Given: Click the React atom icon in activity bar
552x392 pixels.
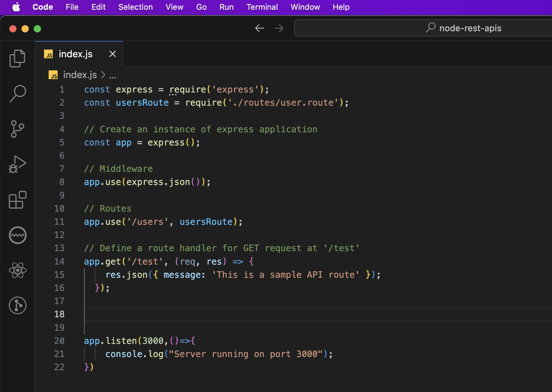Looking at the screenshot, I should [17, 270].
